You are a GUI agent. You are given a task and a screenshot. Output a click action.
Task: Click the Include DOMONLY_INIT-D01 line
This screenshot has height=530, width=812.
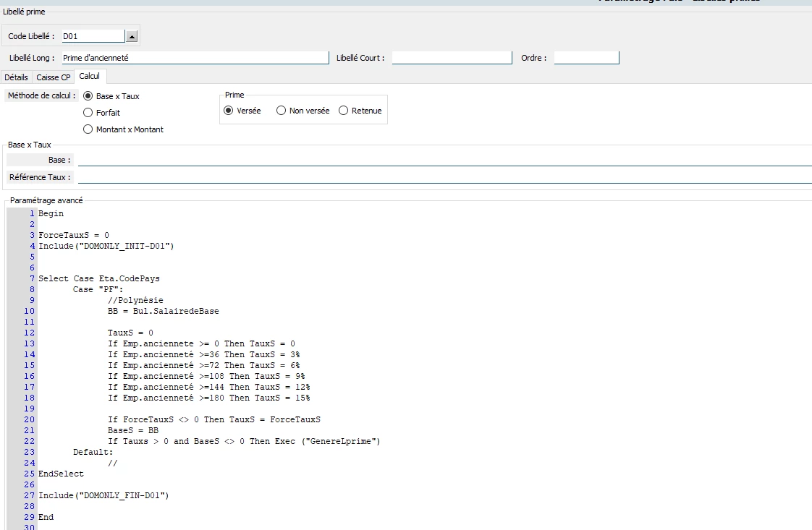tap(106, 247)
